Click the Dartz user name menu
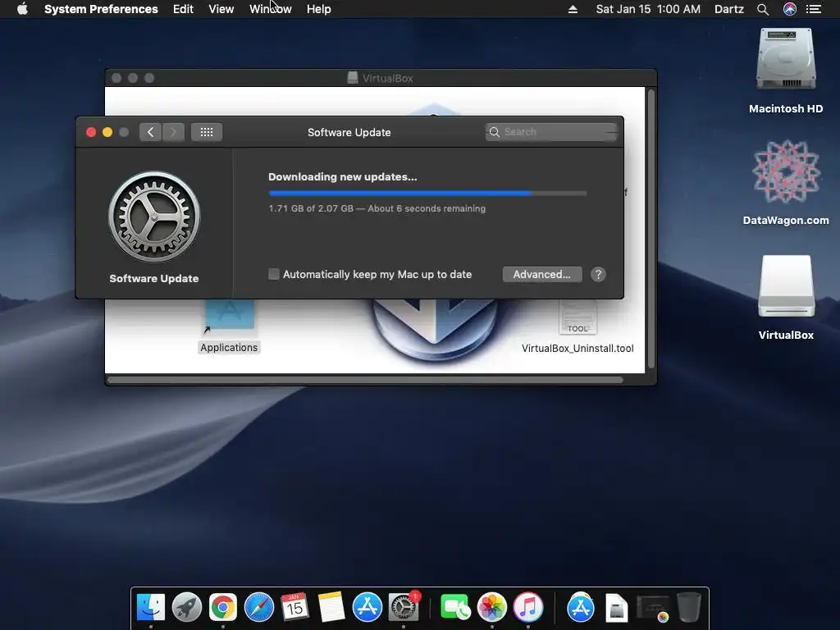 tap(729, 9)
